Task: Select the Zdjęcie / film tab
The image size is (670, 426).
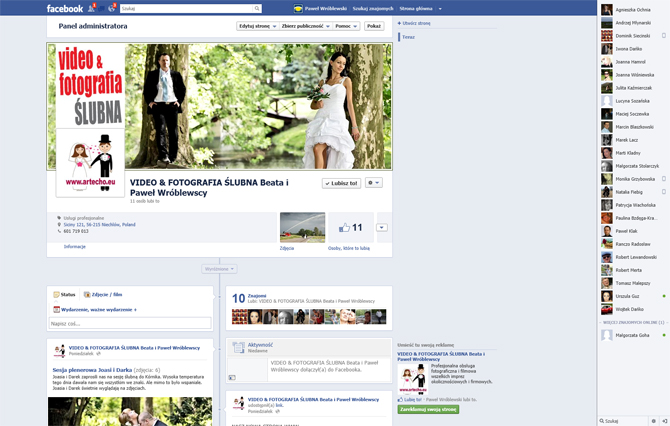Action: click(103, 295)
